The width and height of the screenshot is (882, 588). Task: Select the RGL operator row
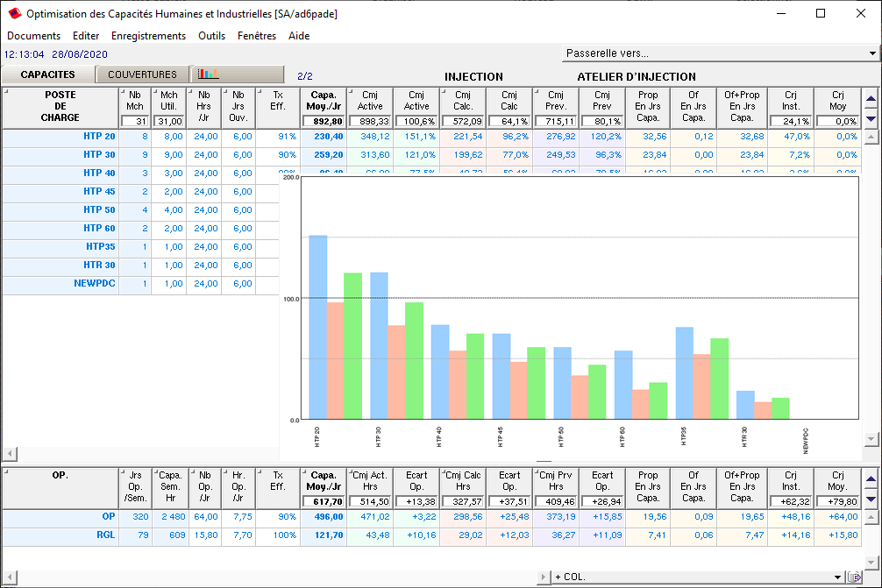[x=105, y=535]
